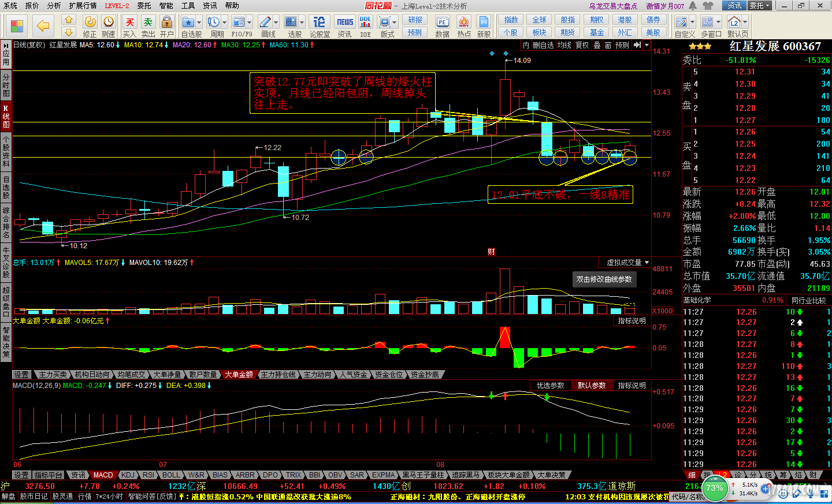832x504 pixels.
Task: Click the 港股 market button
Action: (625, 20)
